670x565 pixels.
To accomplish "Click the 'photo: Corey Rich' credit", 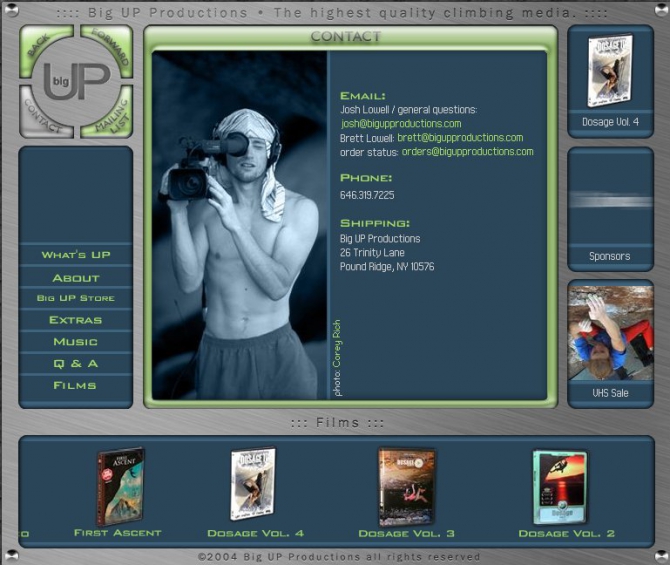I will click(337, 358).
